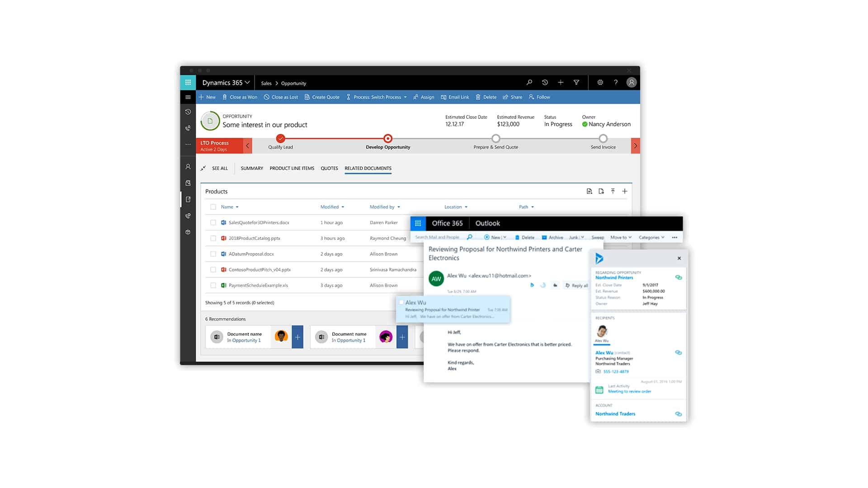
Task: Click the cube products icon in left sidebar
Action: pyautogui.click(x=188, y=232)
